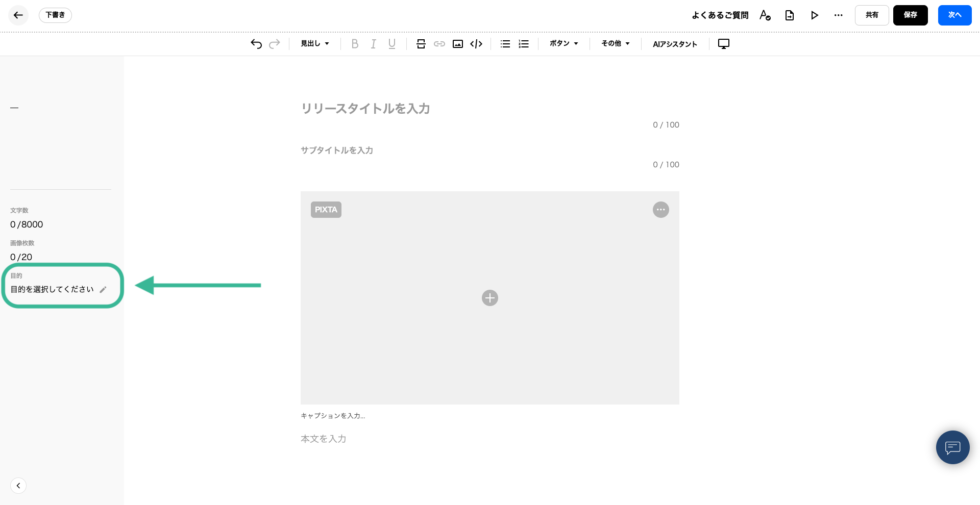980x505 pixels.
Task: Insert an image from the toolbar
Action: pyautogui.click(x=458, y=44)
